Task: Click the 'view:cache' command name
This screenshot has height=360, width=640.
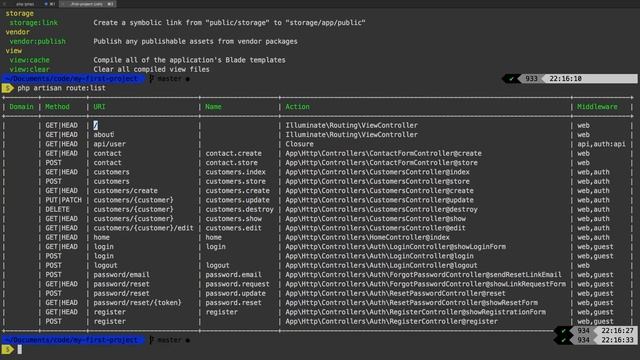Action: 29,60
